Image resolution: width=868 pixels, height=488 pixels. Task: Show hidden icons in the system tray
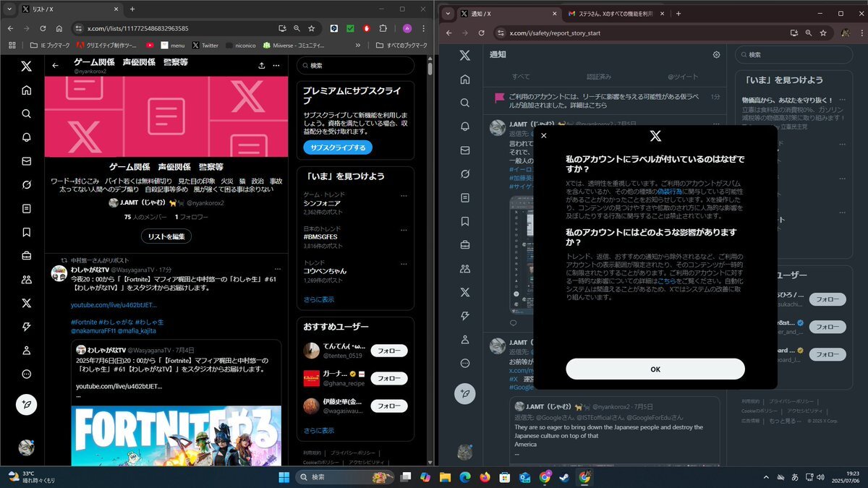click(767, 477)
